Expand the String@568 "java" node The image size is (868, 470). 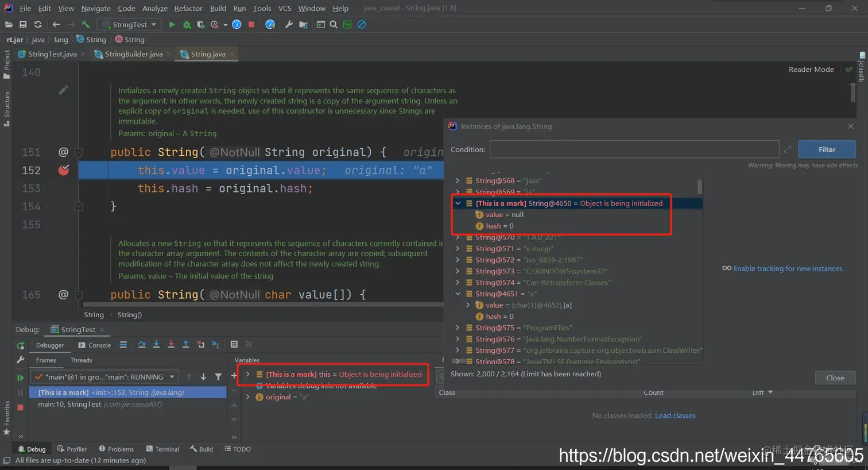pyautogui.click(x=458, y=180)
